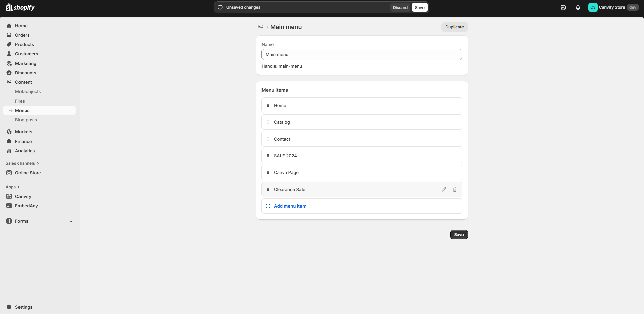Screen dimensions: 644x314
Task: Open Blog posts under Content
Action: 26,120
